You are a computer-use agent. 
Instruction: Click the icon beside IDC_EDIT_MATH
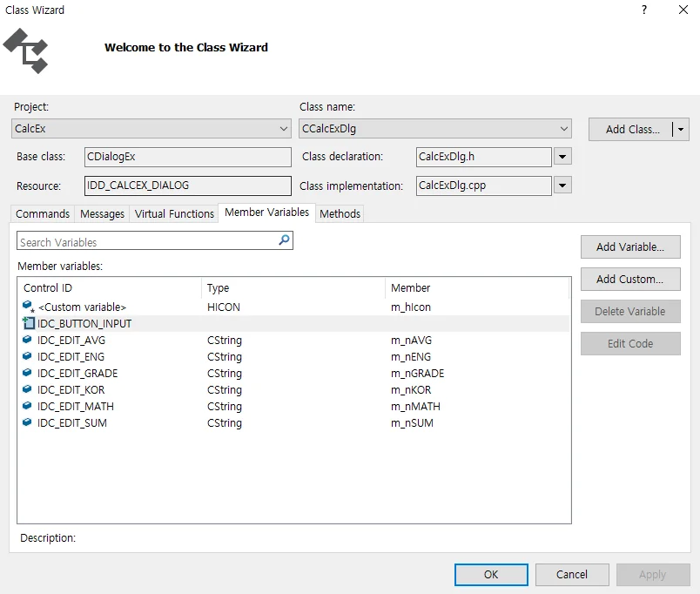[x=27, y=406]
